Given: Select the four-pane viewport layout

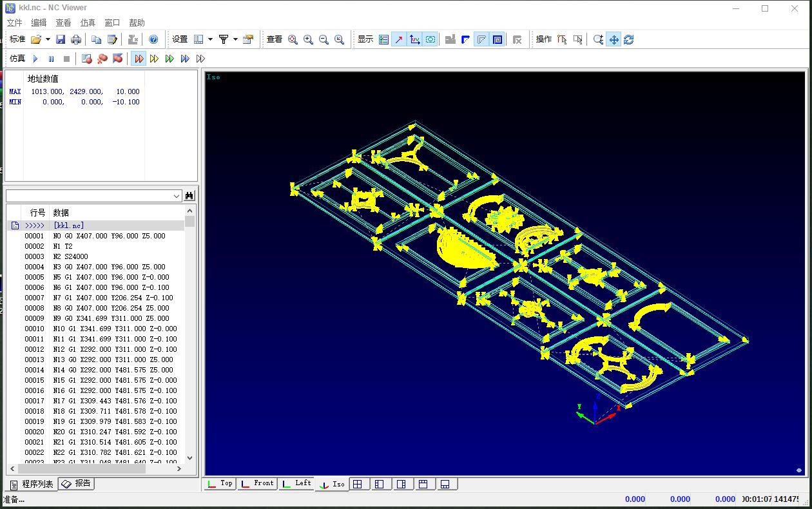Looking at the screenshot, I should [x=358, y=484].
